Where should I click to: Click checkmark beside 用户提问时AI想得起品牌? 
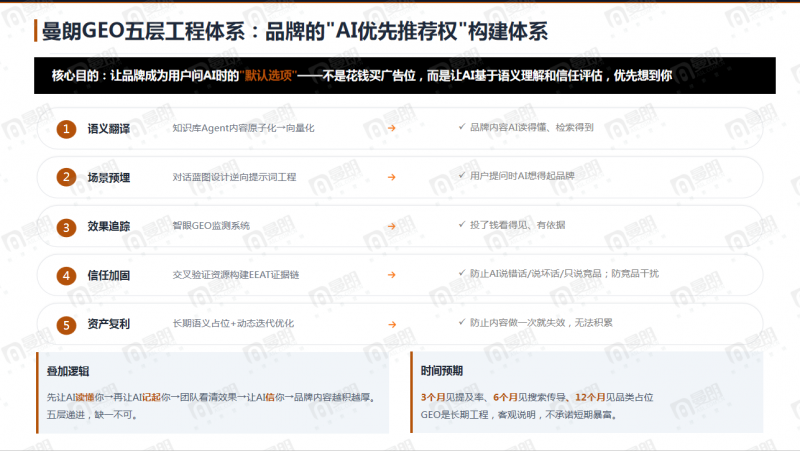pos(462,175)
